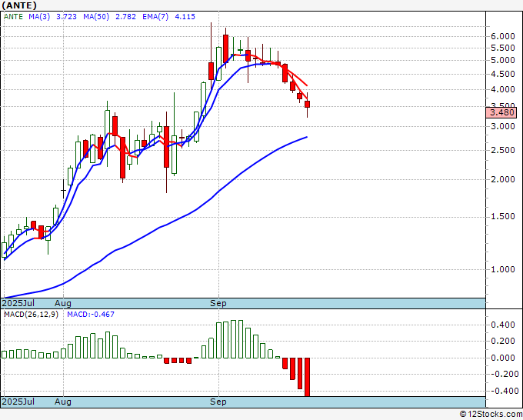
Task: Select the EMA(7) value 4.115
Action: click(x=185, y=17)
